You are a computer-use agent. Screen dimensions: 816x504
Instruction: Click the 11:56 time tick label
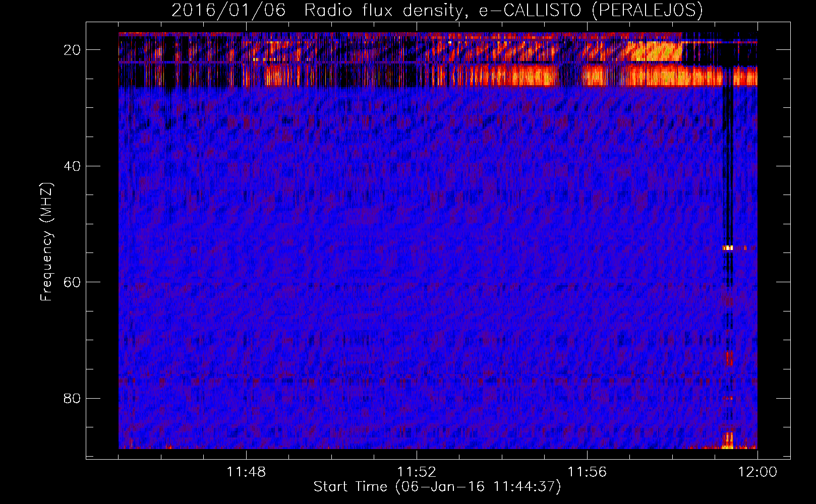(587, 472)
